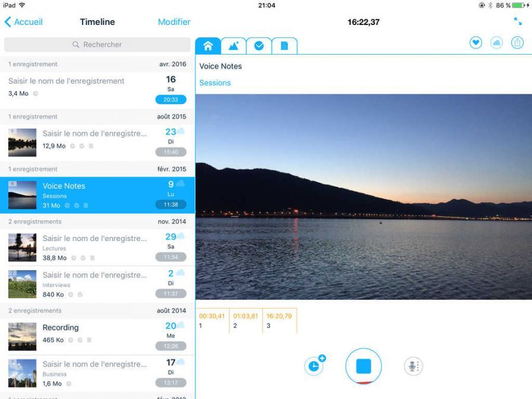
Task: Click the Rechercher search field
Action: click(97, 45)
